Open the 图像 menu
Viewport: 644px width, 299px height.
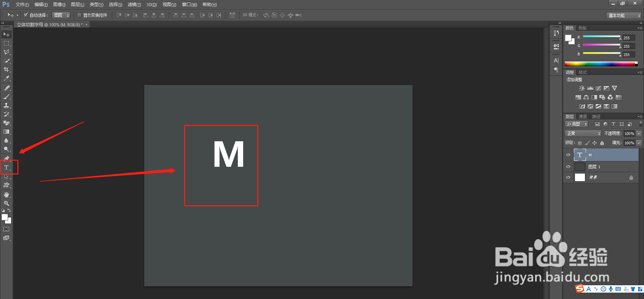(59, 5)
